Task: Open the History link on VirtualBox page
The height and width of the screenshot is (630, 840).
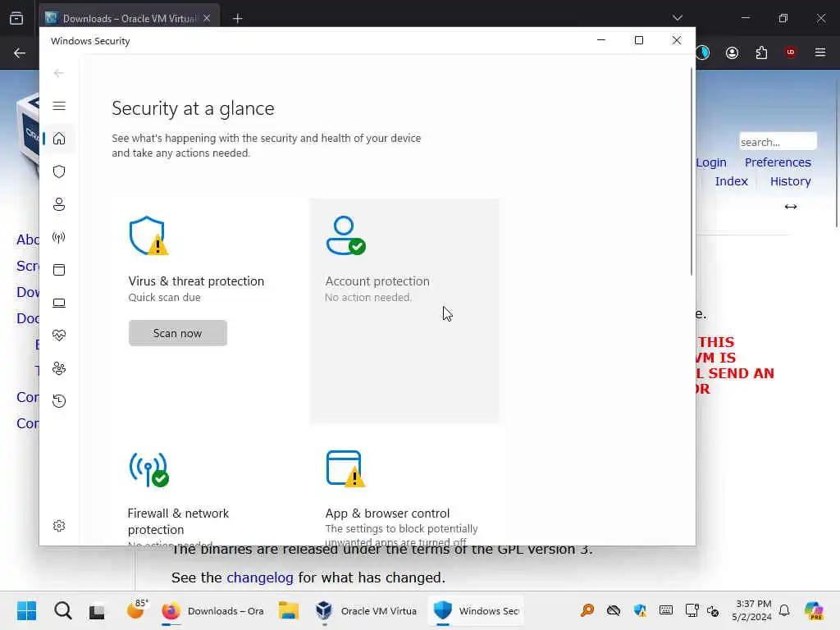Action: pyautogui.click(x=790, y=181)
